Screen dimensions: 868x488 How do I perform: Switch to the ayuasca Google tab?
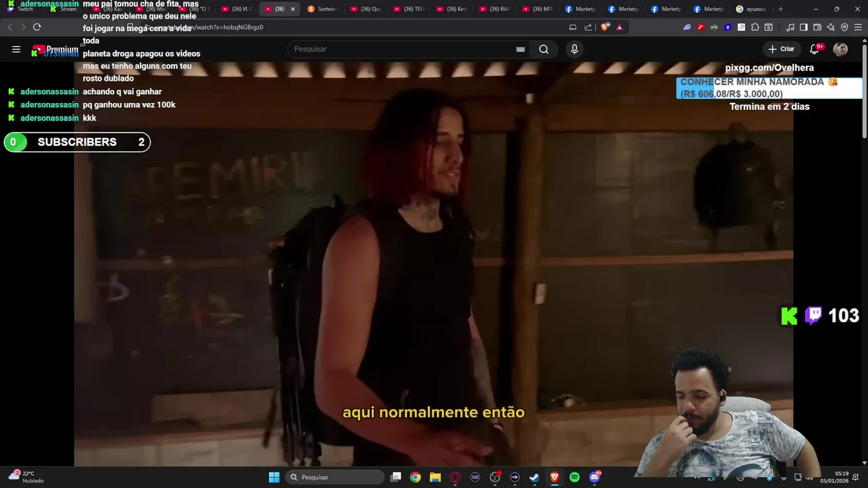point(751,9)
